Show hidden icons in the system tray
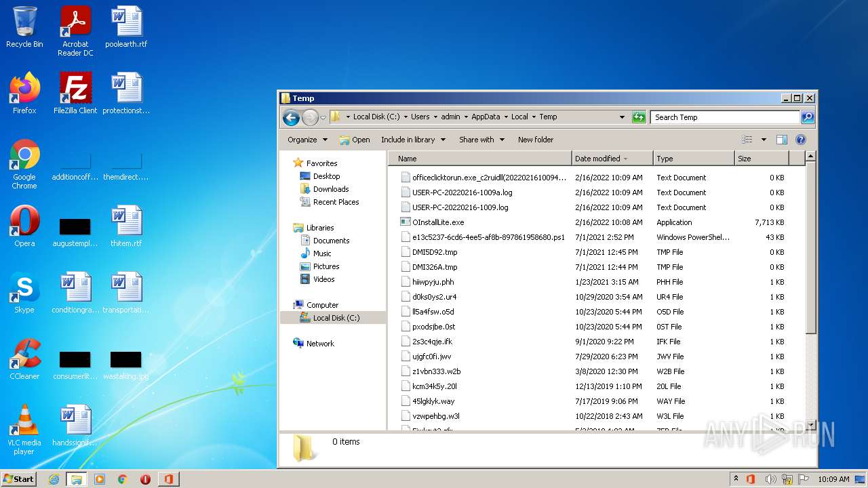 [736, 479]
